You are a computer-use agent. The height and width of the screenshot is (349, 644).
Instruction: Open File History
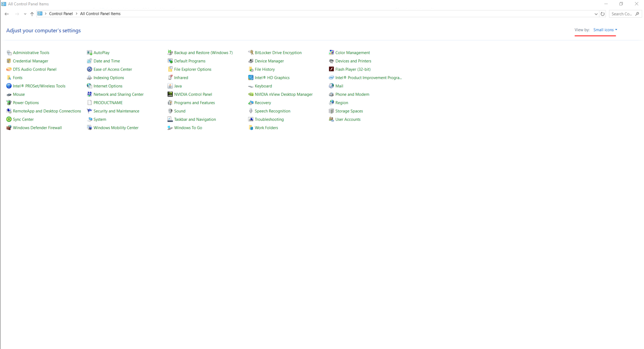point(264,70)
